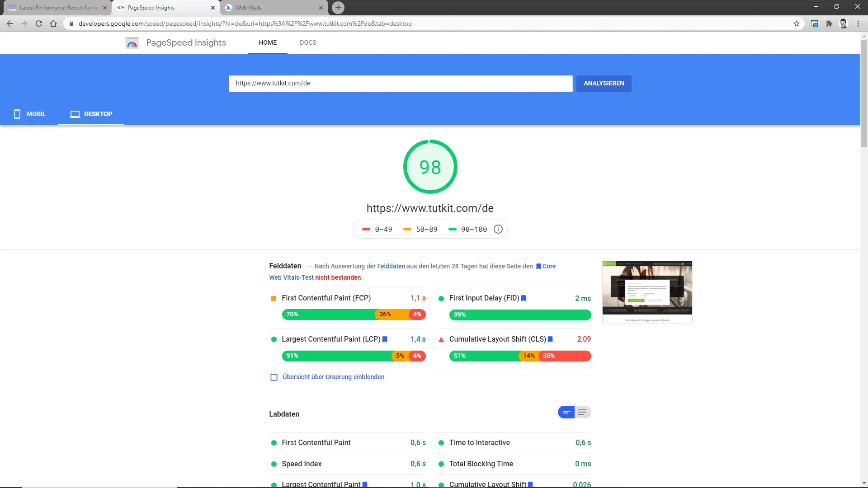Open the Felddaten hyperlink

click(391, 266)
